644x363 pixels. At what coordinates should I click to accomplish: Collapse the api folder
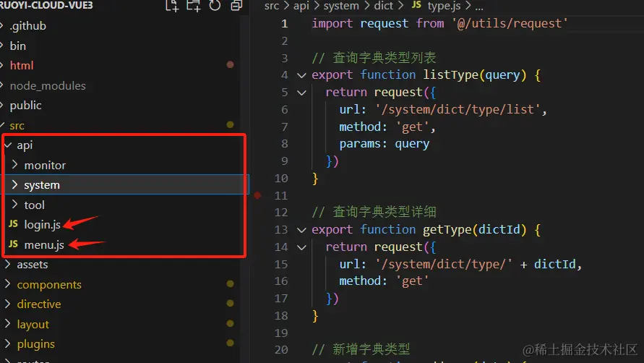tap(8, 145)
